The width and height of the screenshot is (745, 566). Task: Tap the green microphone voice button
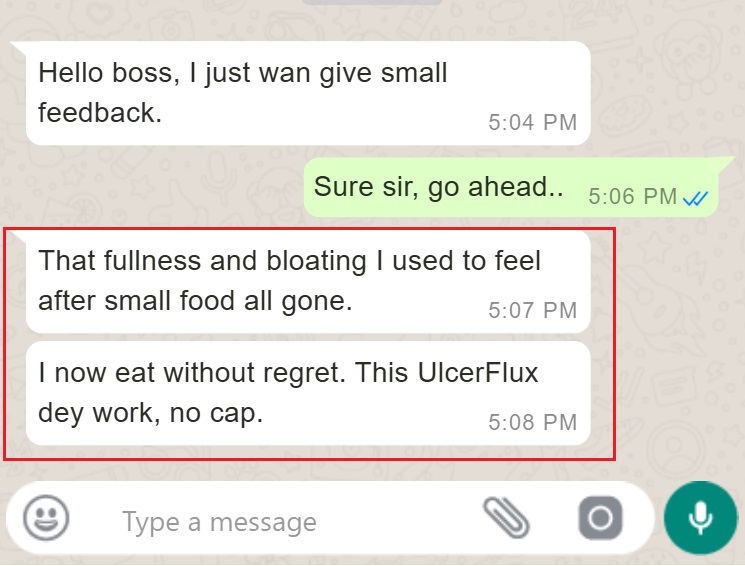[700, 518]
